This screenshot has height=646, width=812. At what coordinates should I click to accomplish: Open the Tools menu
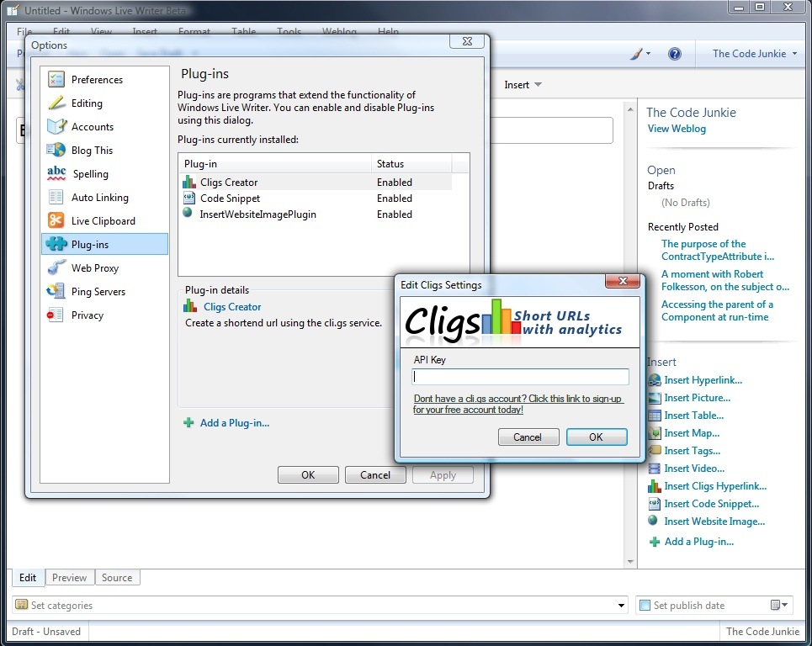pyautogui.click(x=289, y=31)
